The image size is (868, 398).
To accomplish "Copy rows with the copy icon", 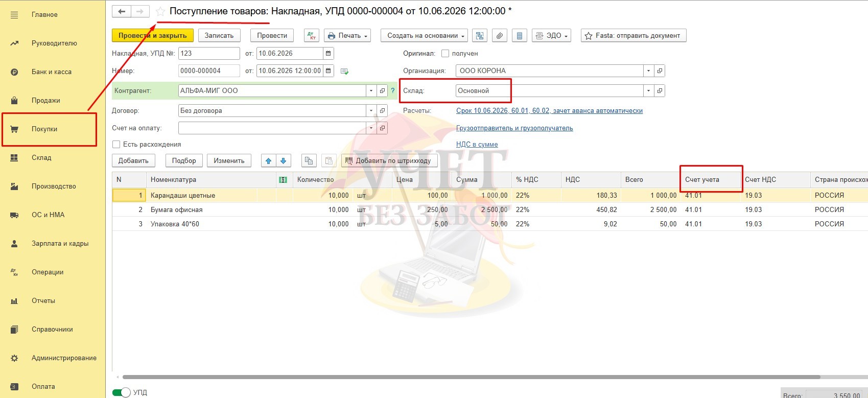I will point(309,160).
